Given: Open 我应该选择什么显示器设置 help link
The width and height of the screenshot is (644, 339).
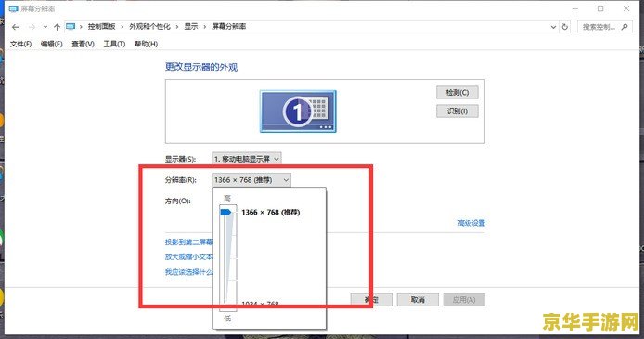Looking at the screenshot, I should [x=188, y=272].
